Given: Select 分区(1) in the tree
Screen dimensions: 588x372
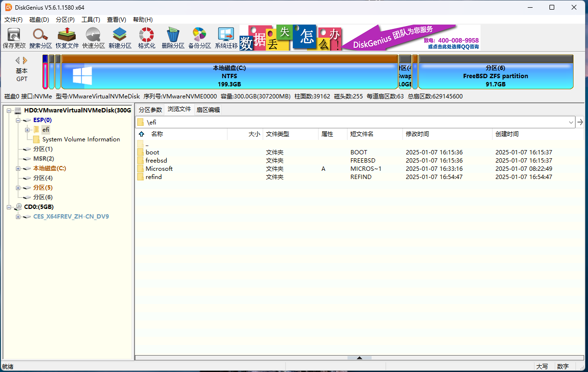Looking at the screenshot, I should [x=43, y=149].
